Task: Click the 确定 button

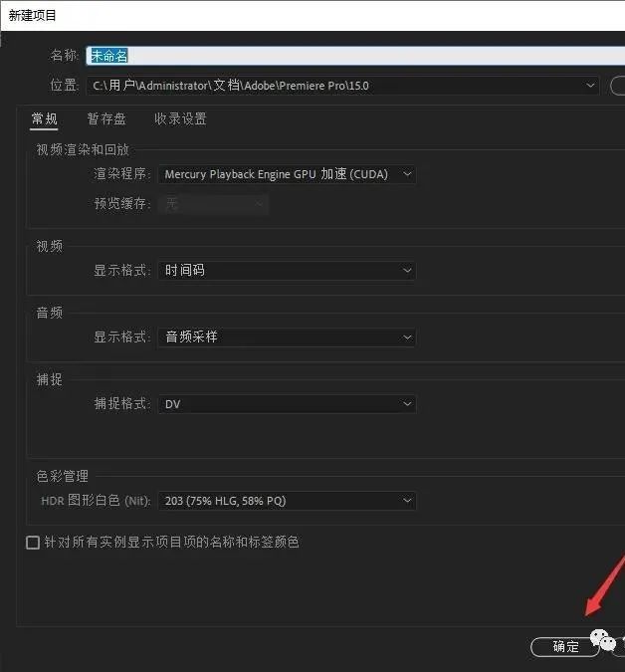Action: pyautogui.click(x=564, y=647)
